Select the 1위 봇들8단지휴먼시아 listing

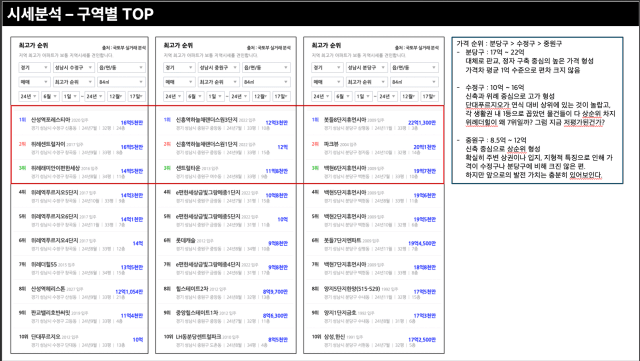tap(374, 123)
